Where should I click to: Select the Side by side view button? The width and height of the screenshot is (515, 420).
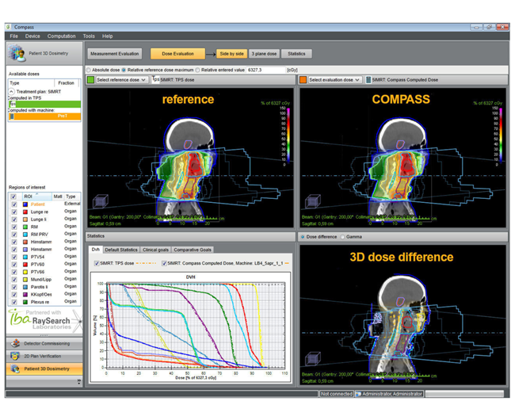(231, 54)
